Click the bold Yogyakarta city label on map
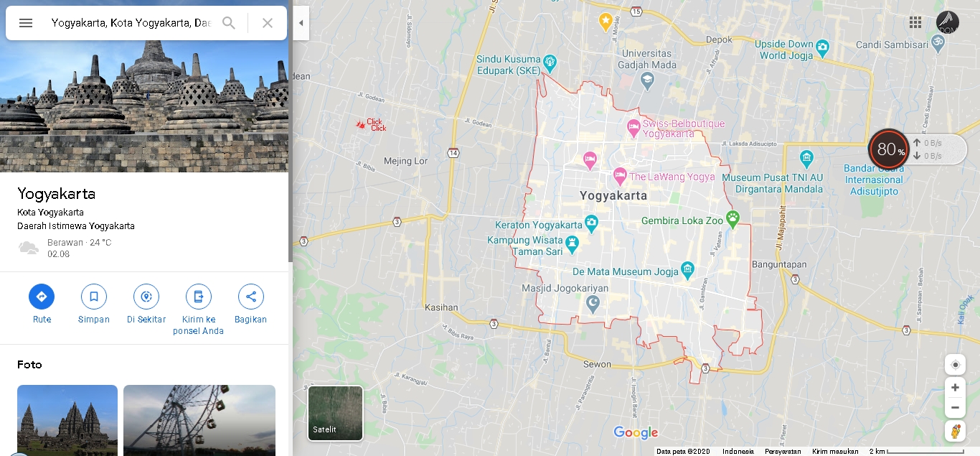The width and height of the screenshot is (980, 456). 613,195
